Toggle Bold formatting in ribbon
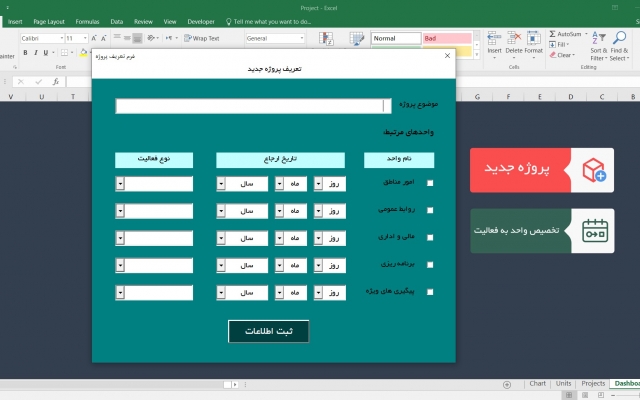The image size is (640, 400). (25, 53)
